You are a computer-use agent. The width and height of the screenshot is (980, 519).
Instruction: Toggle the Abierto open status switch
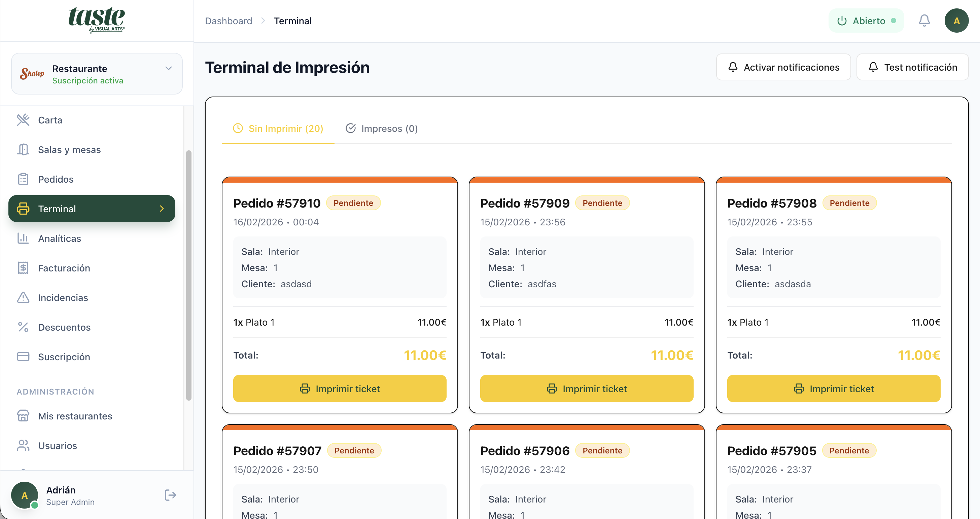coord(866,21)
